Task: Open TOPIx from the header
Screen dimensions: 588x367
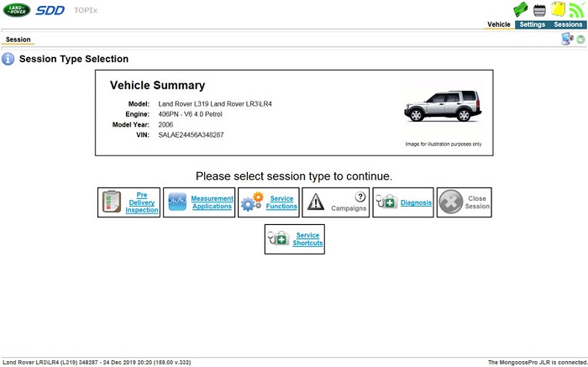Action: point(86,10)
